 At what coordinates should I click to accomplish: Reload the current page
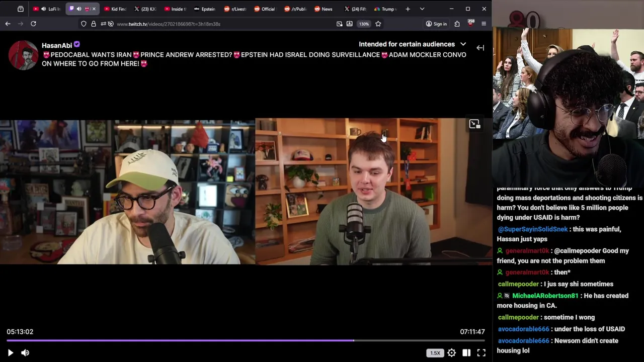click(33, 24)
